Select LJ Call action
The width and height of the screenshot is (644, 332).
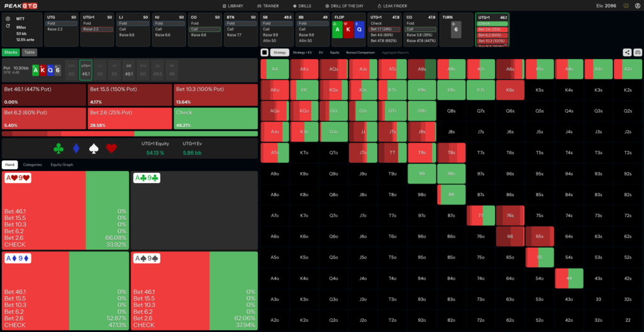coord(132,29)
